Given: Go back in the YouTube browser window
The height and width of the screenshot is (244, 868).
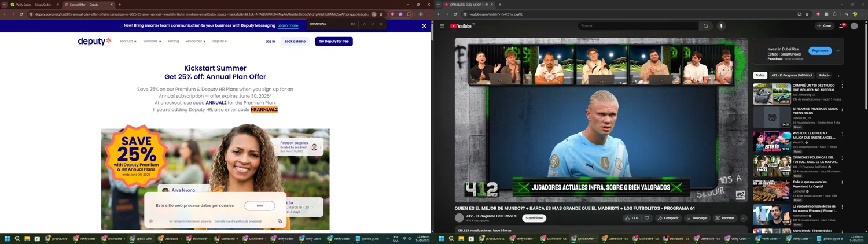Looking at the screenshot, I should (x=439, y=14).
